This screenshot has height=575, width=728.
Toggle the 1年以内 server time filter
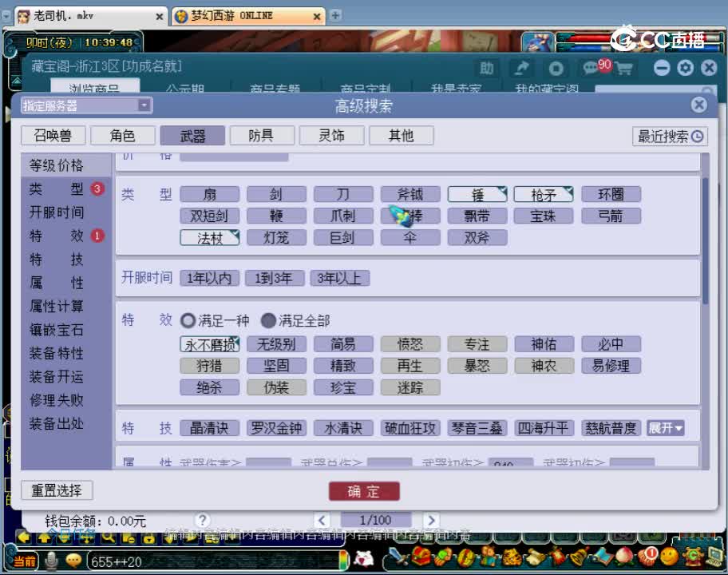pyautogui.click(x=209, y=278)
